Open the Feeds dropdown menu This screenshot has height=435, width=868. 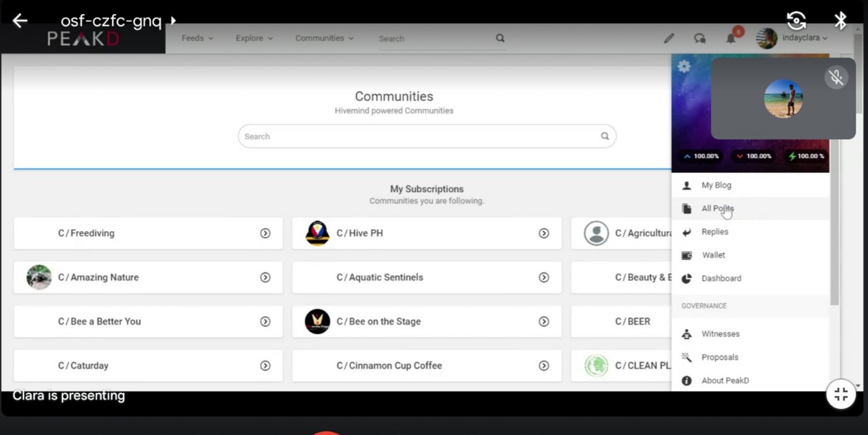coord(197,38)
